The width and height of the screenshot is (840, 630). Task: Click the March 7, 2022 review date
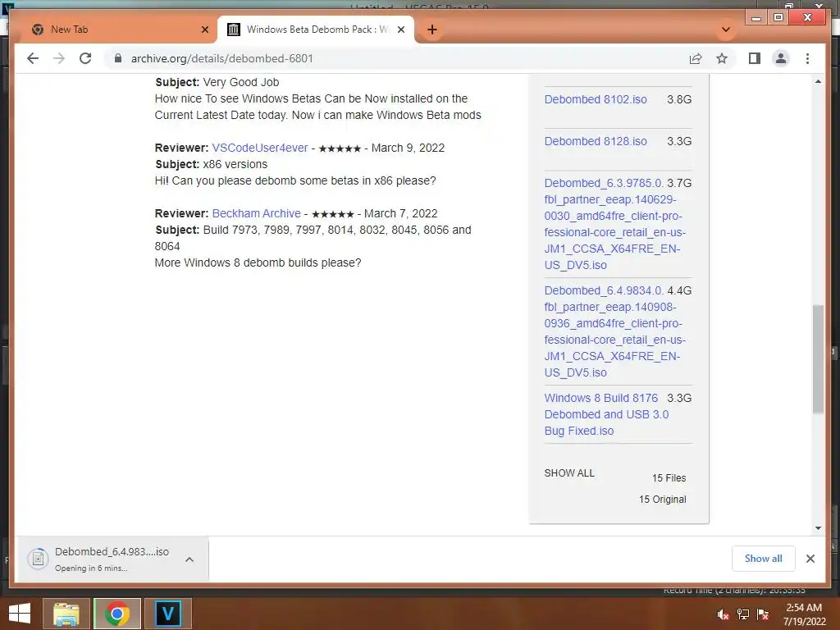pos(400,213)
